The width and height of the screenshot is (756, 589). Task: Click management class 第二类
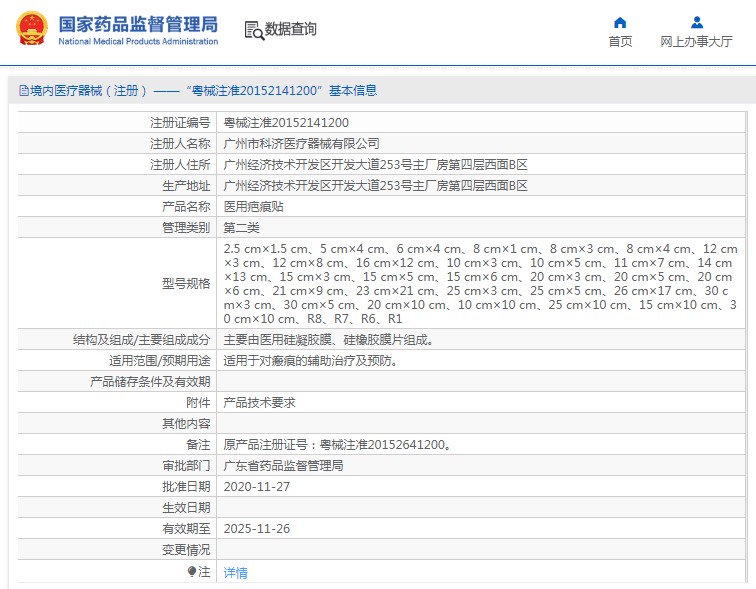coord(242,228)
